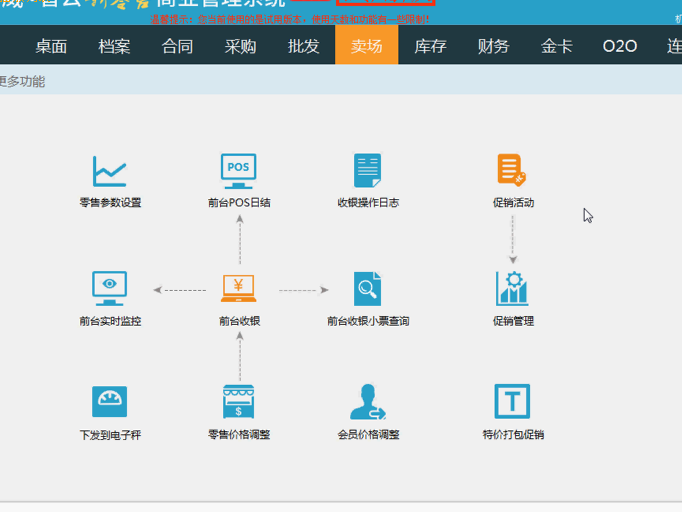Select the 零售价格调整 store icon
Viewport: 682px width, 512px height.
pyautogui.click(x=239, y=401)
